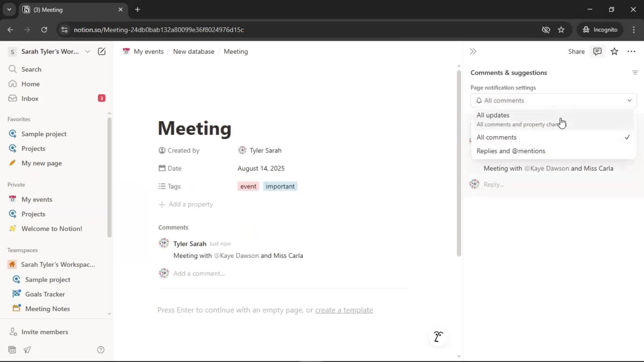Open Home from the sidebar

[30, 84]
